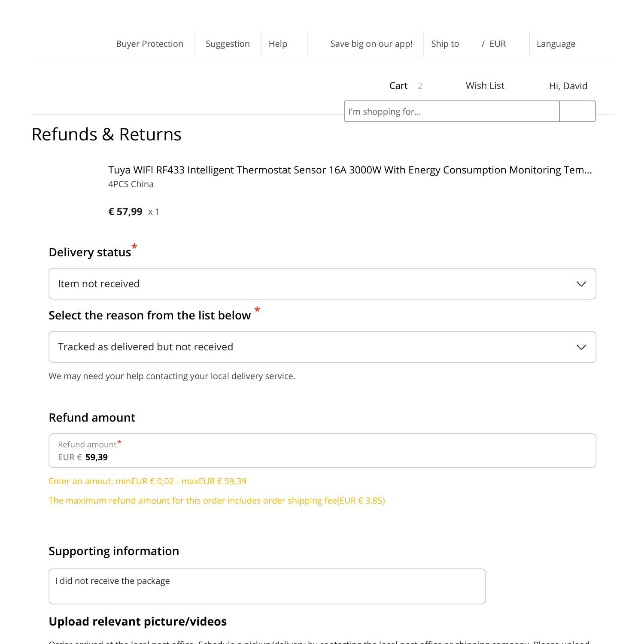Open the Wish List
Screen dimensions: 644x644
coord(484,85)
